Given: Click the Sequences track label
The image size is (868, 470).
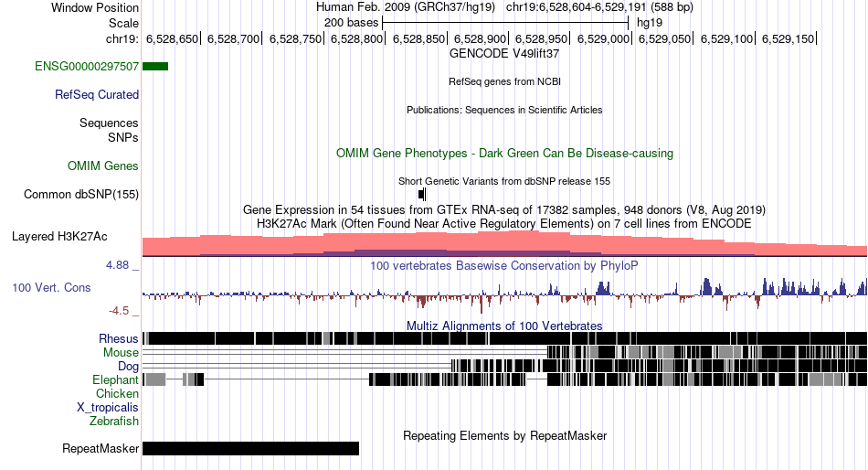Looking at the screenshot, I should [109, 123].
